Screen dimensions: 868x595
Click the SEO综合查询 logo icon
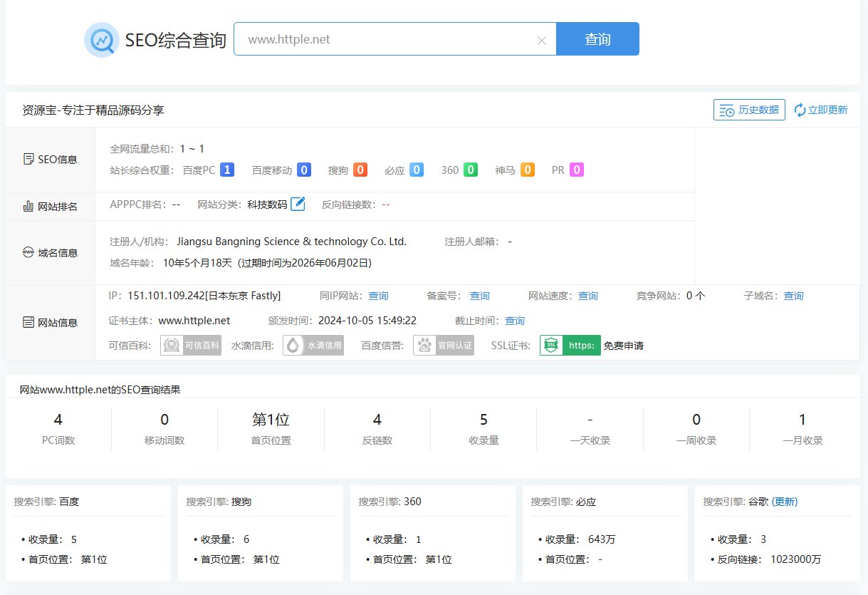[x=100, y=39]
